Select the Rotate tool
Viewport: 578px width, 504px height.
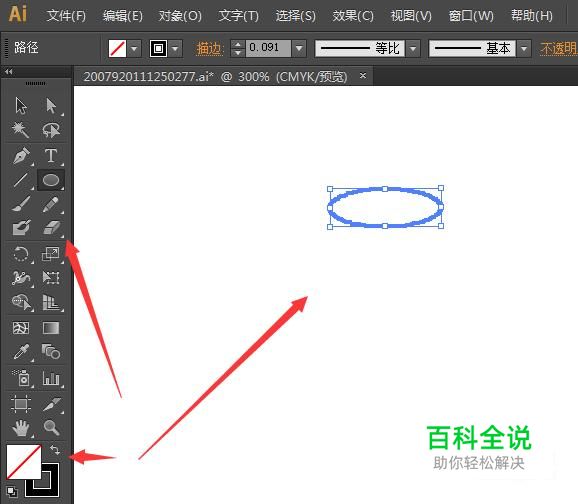tap(21, 254)
